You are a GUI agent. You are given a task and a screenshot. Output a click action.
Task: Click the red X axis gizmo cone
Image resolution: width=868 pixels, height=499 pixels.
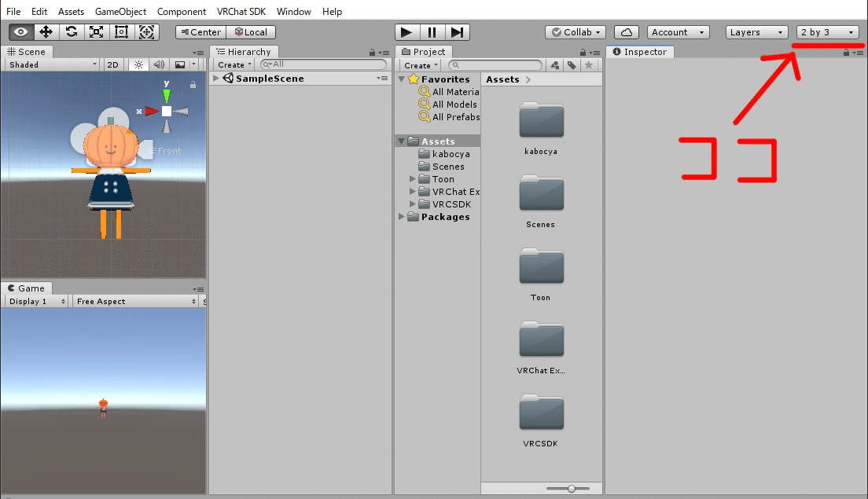[x=152, y=112]
